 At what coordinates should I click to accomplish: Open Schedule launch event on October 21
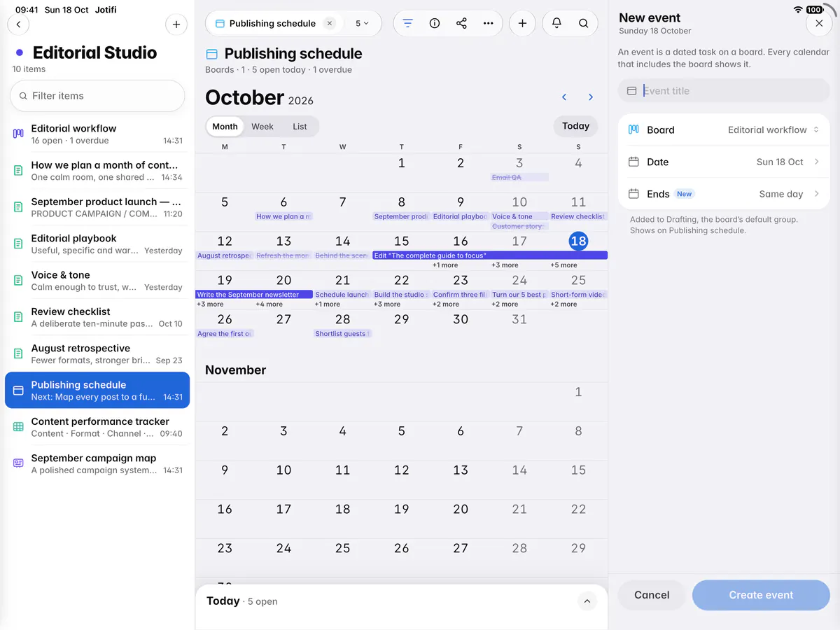(342, 295)
